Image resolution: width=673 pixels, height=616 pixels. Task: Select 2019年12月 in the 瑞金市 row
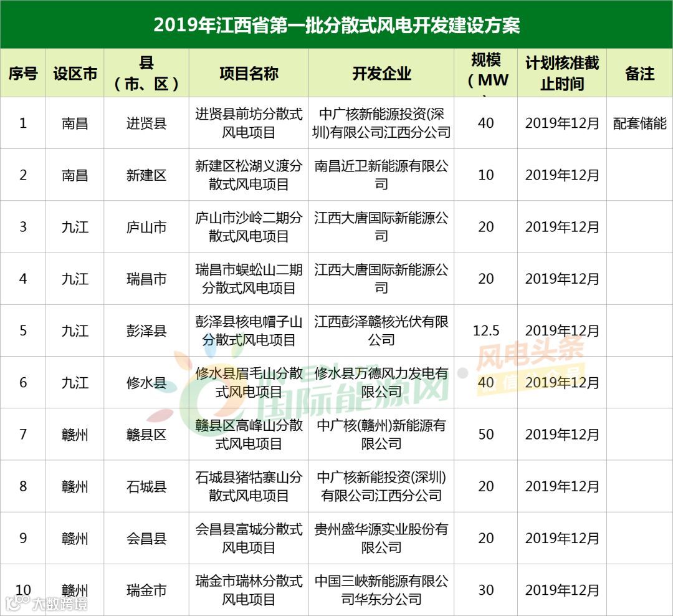point(562,590)
